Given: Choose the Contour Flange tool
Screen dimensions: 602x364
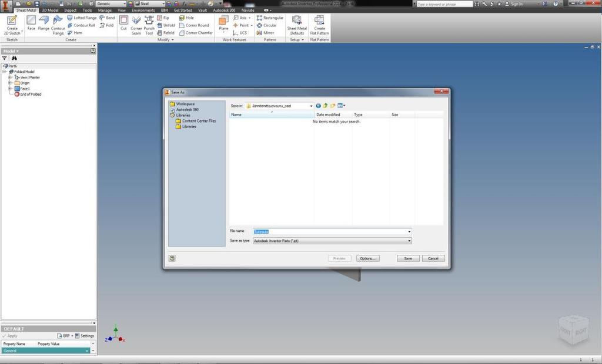Looking at the screenshot, I should click(x=58, y=25).
